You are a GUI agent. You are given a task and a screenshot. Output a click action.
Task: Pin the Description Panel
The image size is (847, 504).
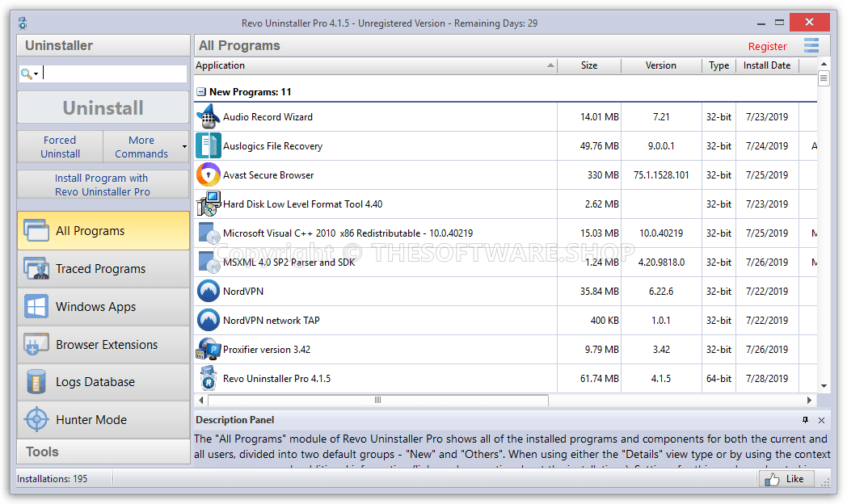click(806, 420)
